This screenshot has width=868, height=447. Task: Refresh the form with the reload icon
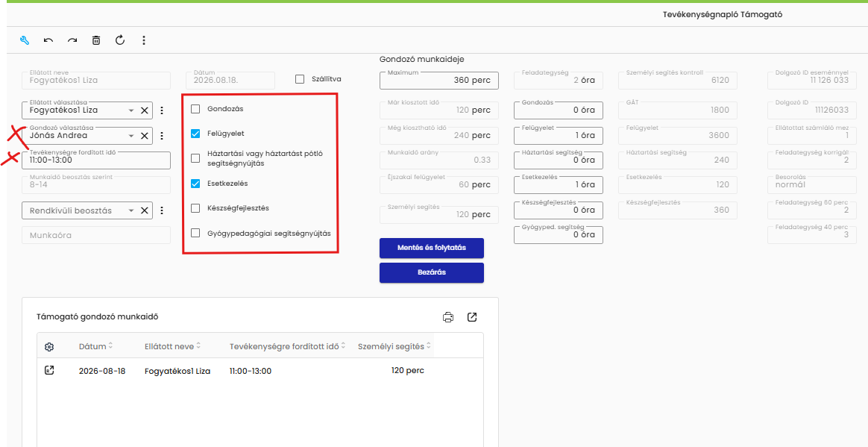[120, 40]
